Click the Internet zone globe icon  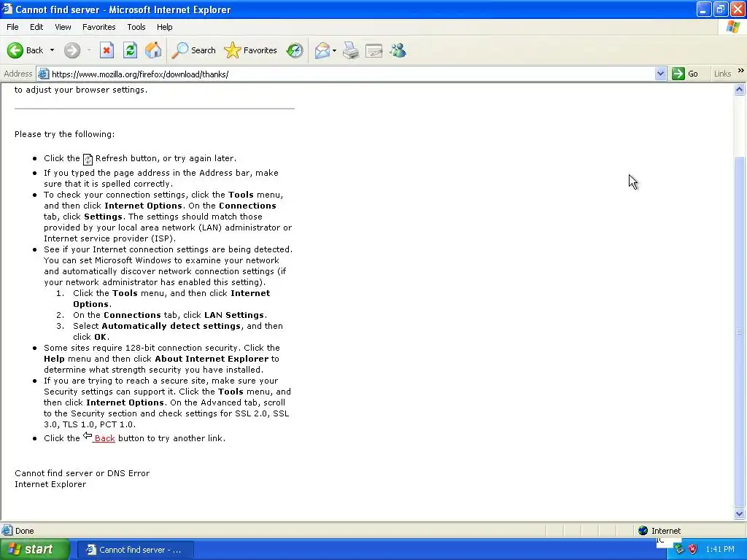(643, 531)
